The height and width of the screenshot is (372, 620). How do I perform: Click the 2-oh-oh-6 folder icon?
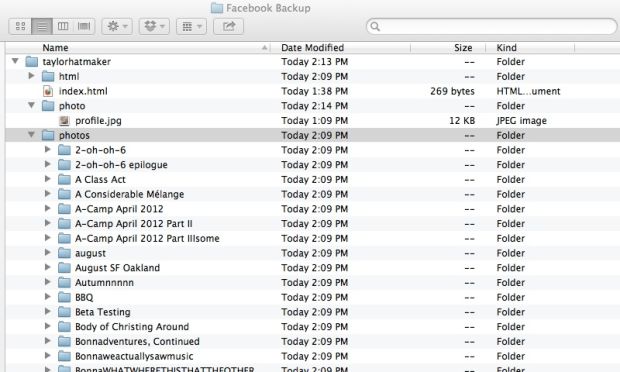(x=64, y=150)
